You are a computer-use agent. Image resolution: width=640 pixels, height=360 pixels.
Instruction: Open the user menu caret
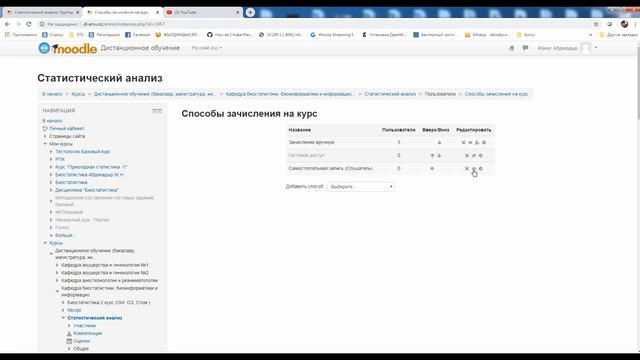coord(596,48)
